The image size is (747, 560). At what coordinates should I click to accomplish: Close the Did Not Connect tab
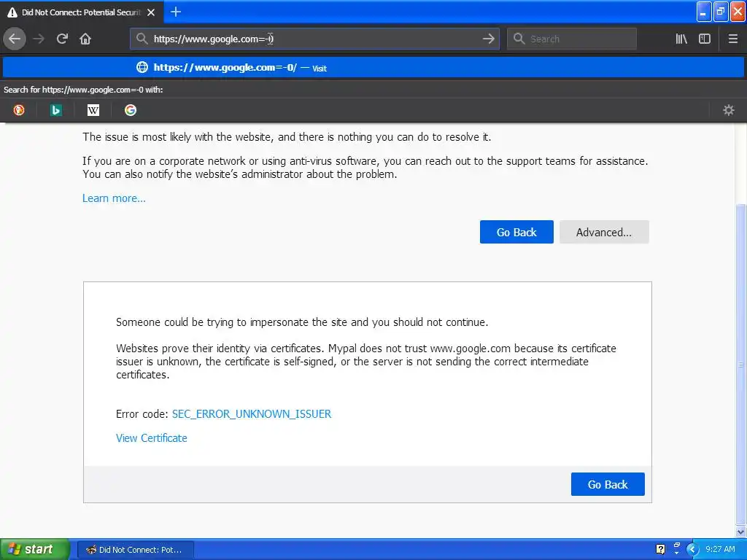click(x=151, y=12)
